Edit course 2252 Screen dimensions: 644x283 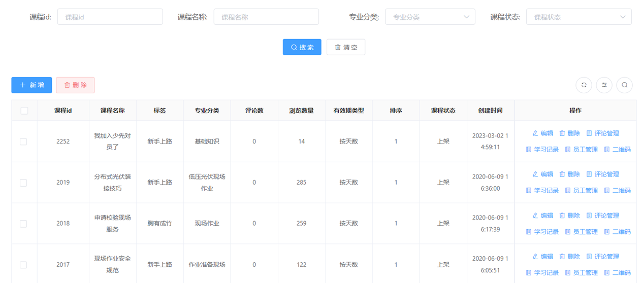click(542, 133)
